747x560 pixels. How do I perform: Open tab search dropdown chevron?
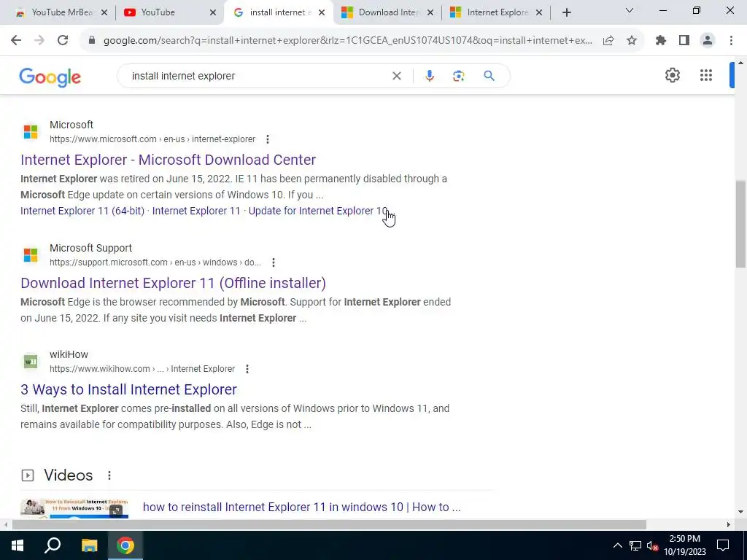[x=630, y=10]
